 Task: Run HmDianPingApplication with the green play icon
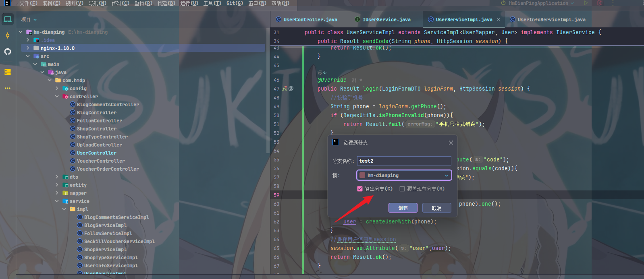tap(586, 3)
